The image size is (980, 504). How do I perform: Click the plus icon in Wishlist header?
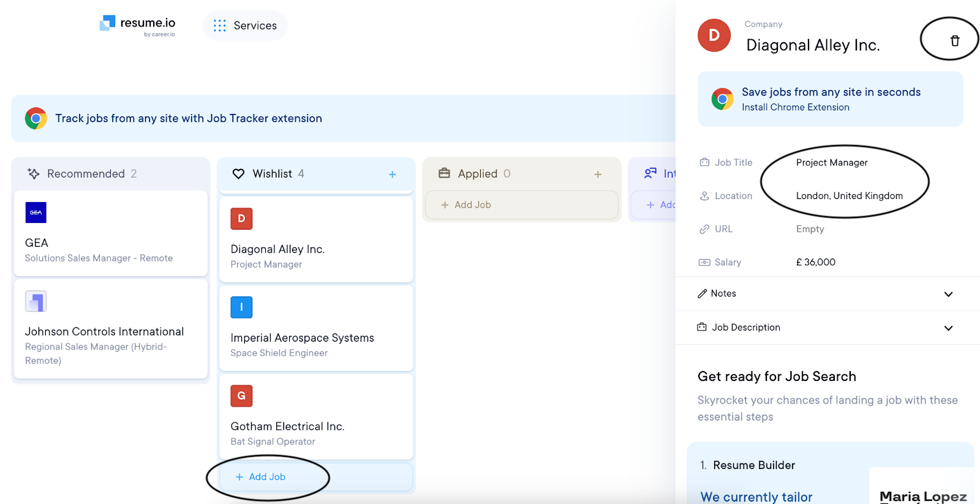tap(392, 175)
